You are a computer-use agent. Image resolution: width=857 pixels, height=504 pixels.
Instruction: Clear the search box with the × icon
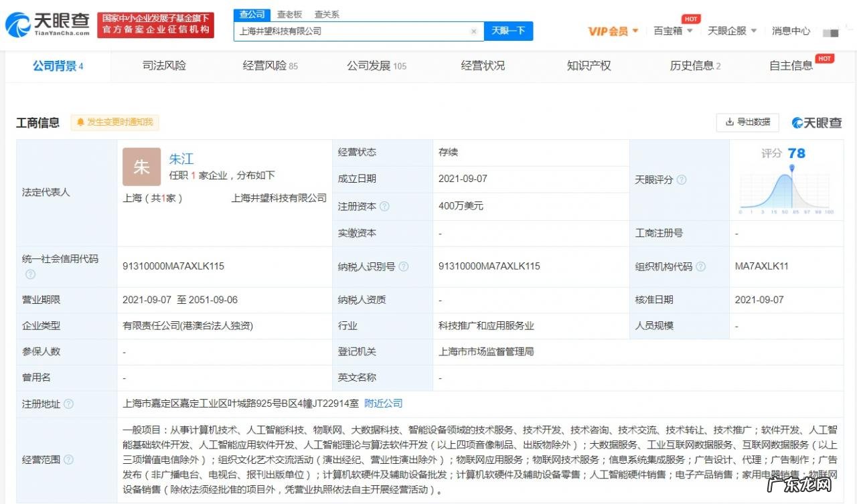(x=474, y=31)
